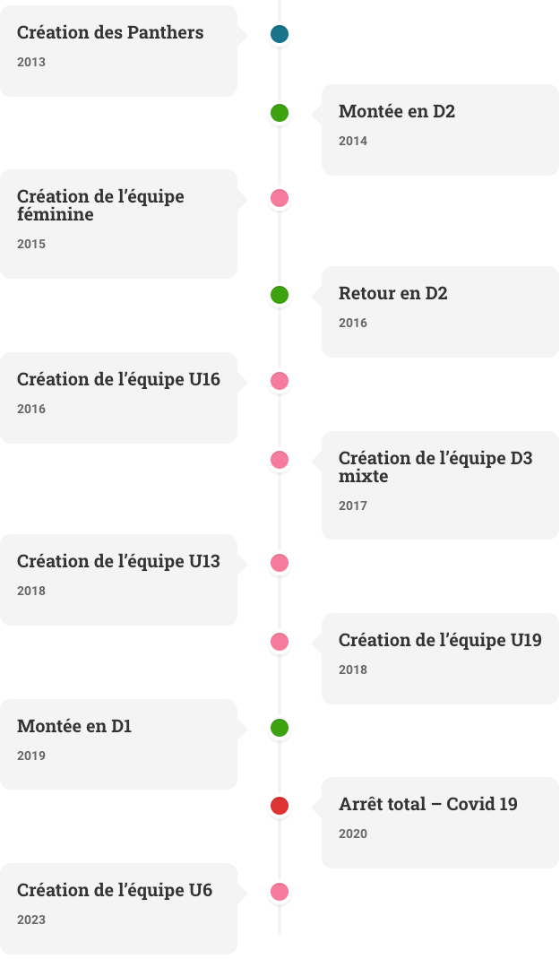Select the pink dot next to équipe U19

pyautogui.click(x=280, y=642)
